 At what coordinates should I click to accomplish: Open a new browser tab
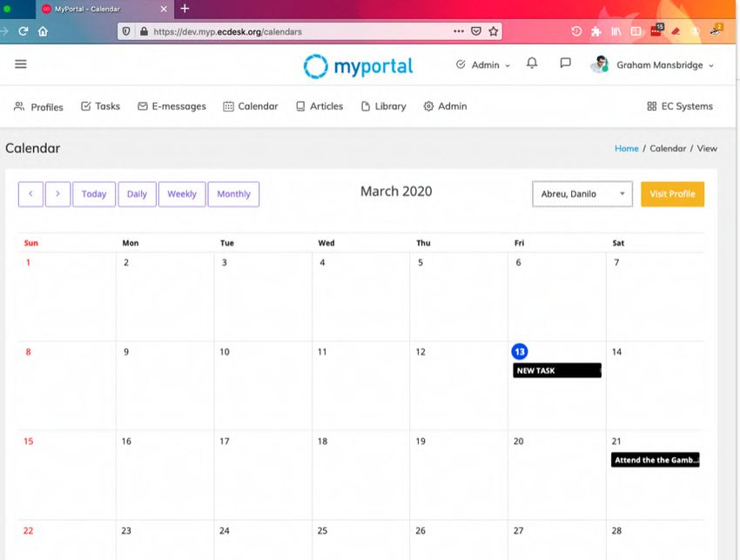click(x=185, y=9)
